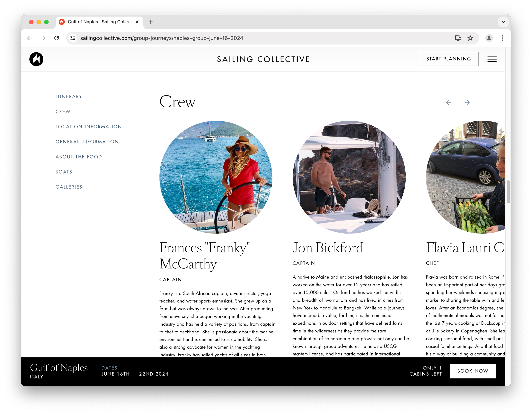Image resolution: width=532 pixels, height=414 pixels.
Task: Go back to the previous page
Action: click(x=29, y=38)
